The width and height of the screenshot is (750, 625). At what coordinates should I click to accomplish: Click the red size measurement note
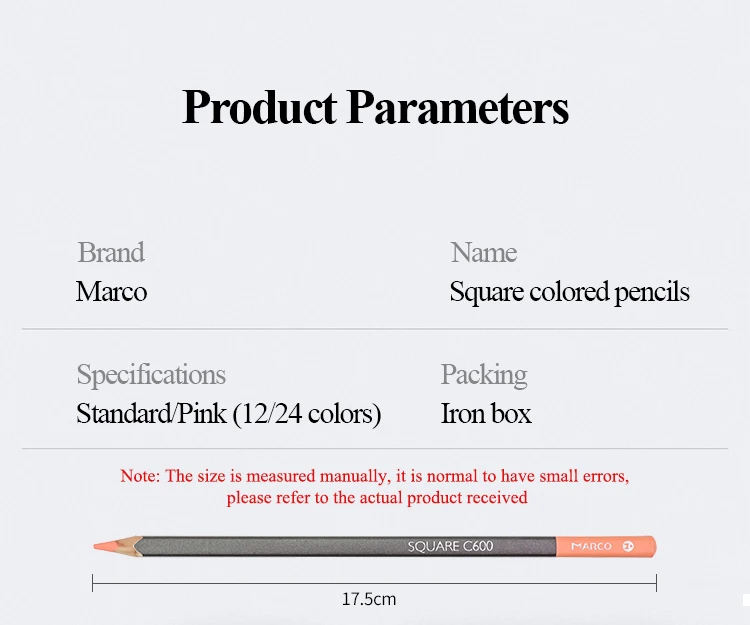point(375,487)
